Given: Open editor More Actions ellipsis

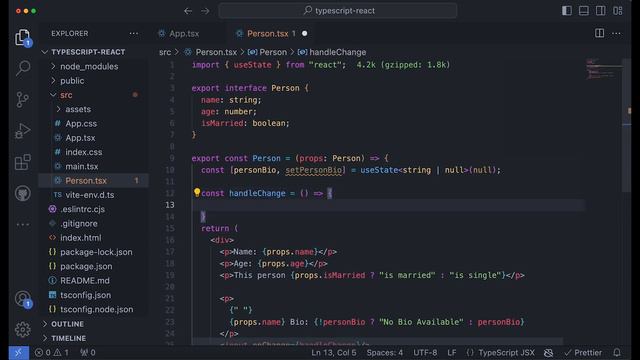Looking at the screenshot, I should (x=616, y=33).
